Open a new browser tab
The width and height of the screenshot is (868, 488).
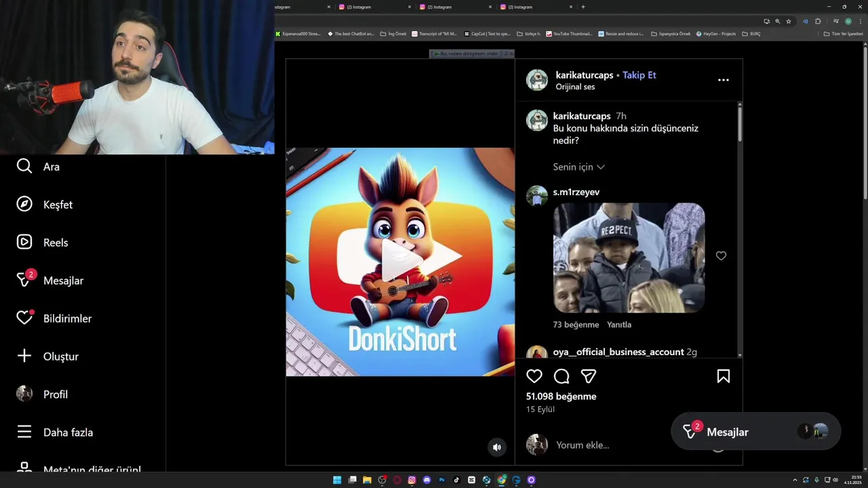pos(583,7)
